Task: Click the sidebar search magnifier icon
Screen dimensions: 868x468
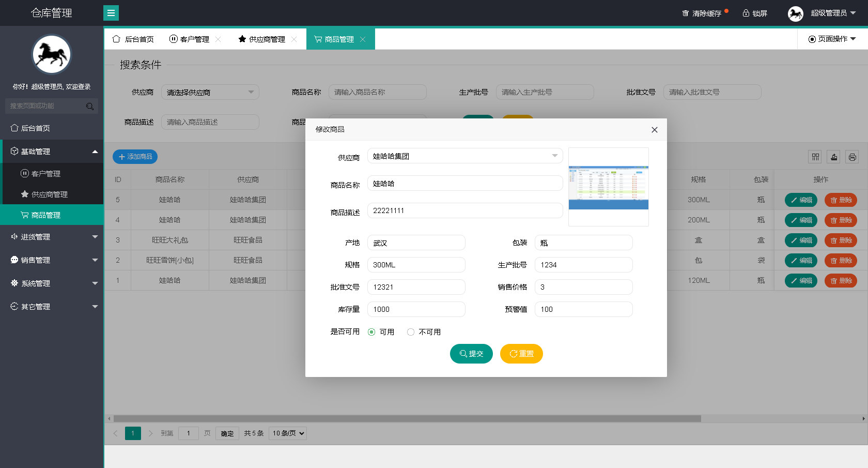Action: coord(90,106)
